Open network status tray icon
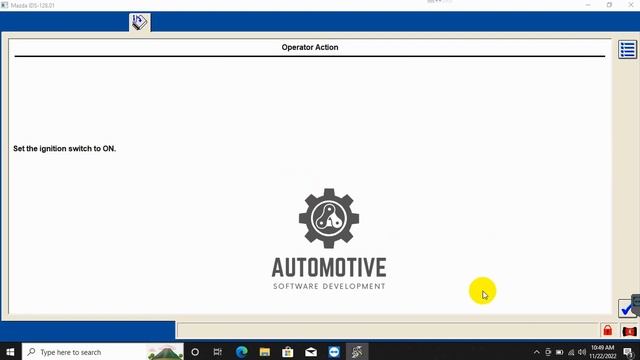The height and width of the screenshot is (360, 640). [571, 352]
